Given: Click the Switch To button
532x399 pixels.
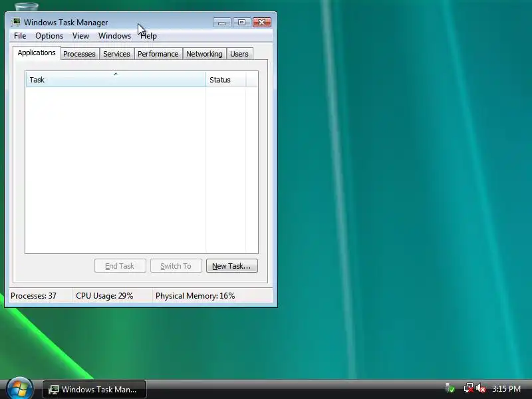Looking at the screenshot, I should pyautogui.click(x=176, y=266).
